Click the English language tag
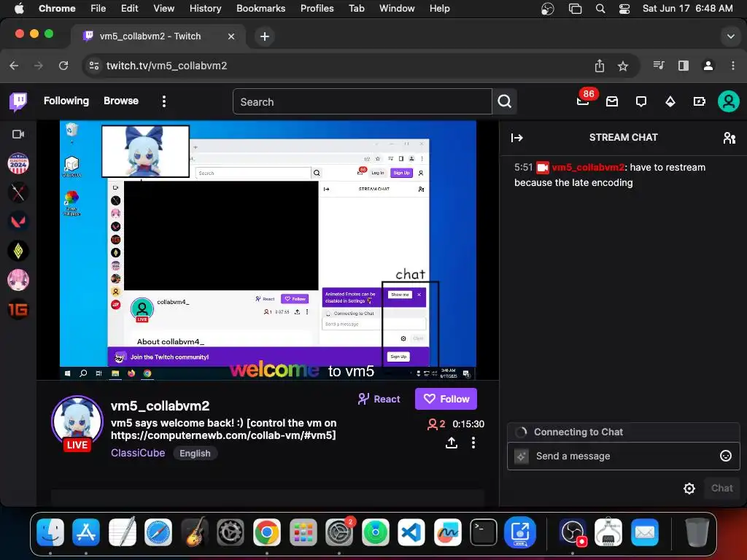Image resolution: width=747 pixels, height=560 pixels. (195, 453)
